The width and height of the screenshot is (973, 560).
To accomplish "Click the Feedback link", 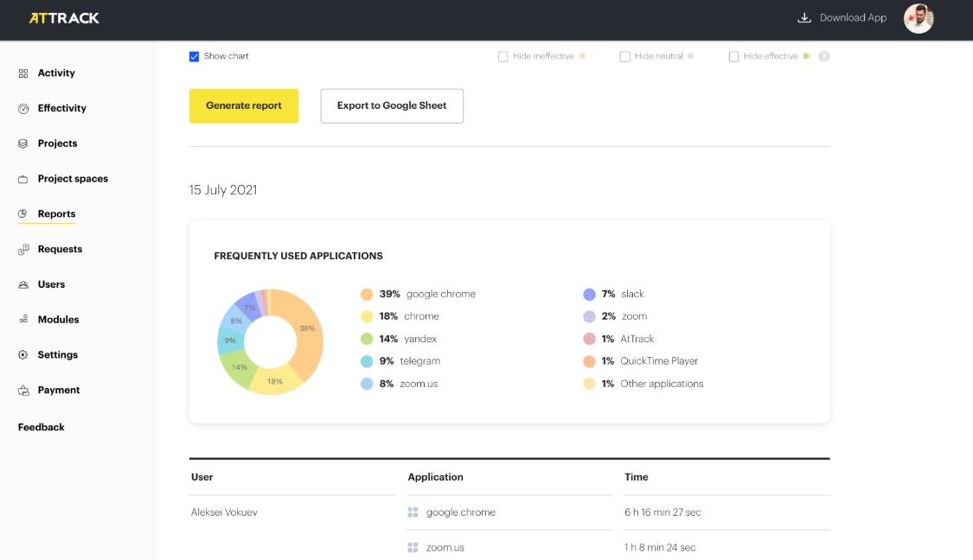I will click(41, 427).
